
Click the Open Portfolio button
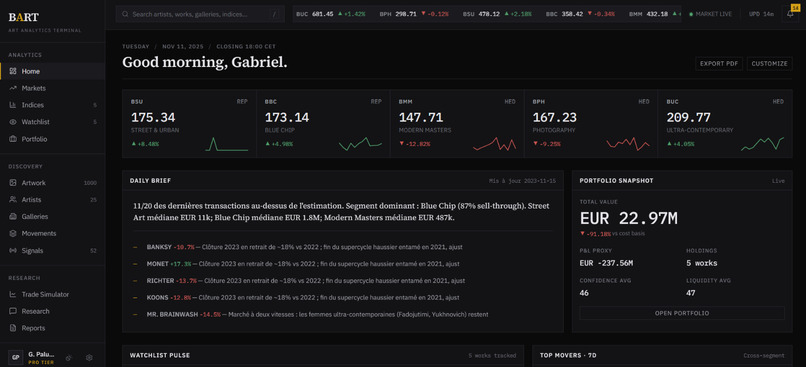[x=682, y=313]
